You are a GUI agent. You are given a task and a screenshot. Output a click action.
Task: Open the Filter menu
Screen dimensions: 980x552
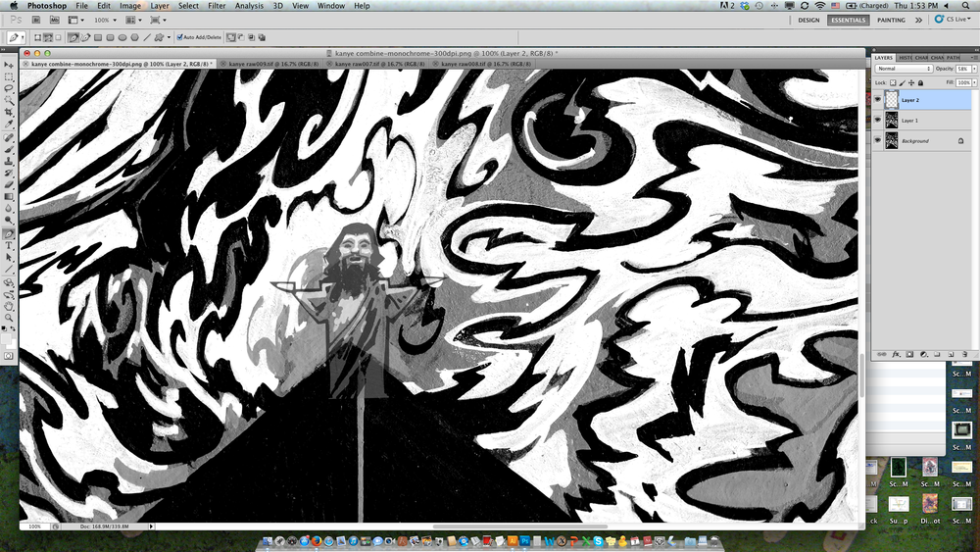(217, 6)
